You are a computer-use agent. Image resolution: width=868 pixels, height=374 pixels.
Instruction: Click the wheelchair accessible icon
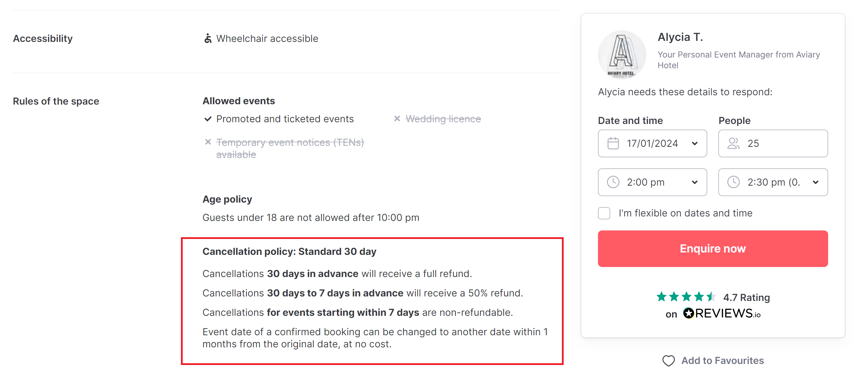pos(208,38)
